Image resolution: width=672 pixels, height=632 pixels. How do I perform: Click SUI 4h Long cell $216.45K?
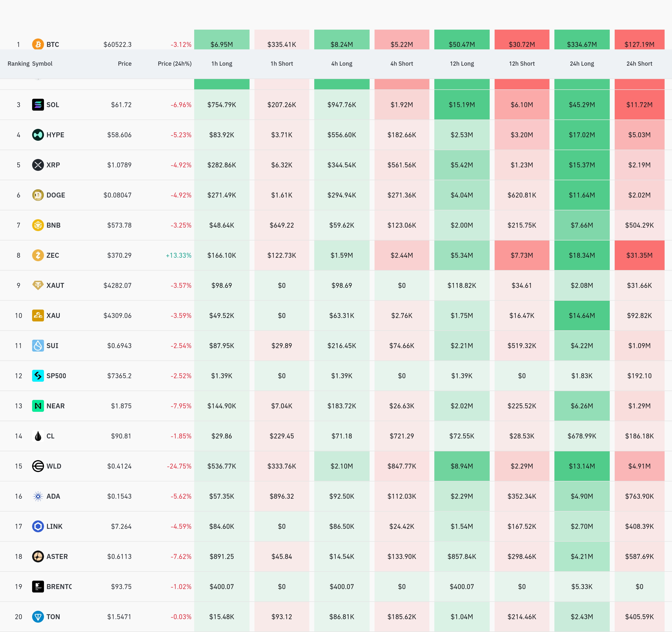(x=342, y=346)
